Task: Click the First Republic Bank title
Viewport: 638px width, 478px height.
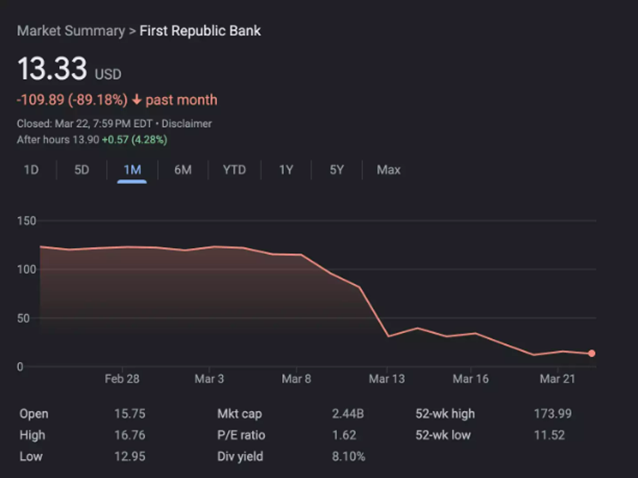Action: (x=200, y=31)
